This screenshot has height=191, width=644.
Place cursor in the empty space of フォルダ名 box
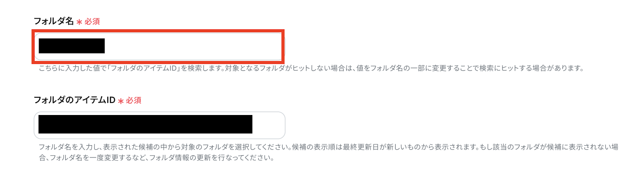click(193, 46)
